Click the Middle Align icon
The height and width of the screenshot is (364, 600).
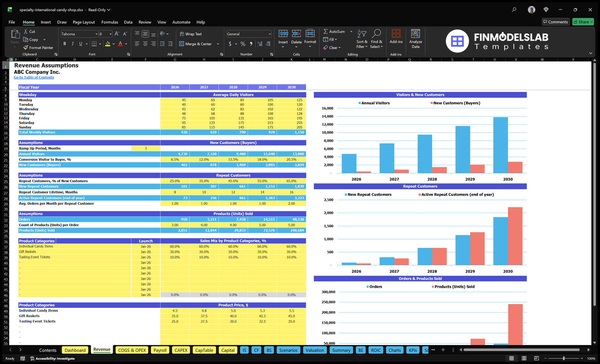[x=145, y=34]
